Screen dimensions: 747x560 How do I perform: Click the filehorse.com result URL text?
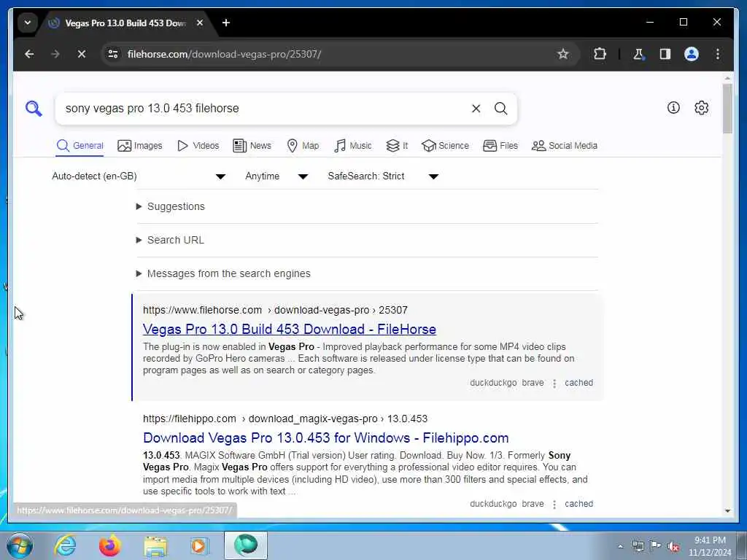pyautogui.click(x=275, y=310)
